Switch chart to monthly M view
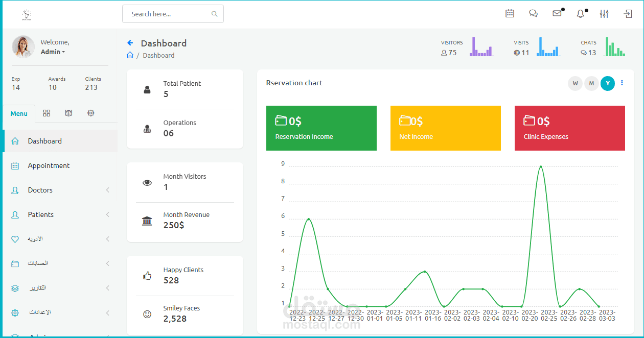The height and width of the screenshot is (338, 644). (x=591, y=83)
